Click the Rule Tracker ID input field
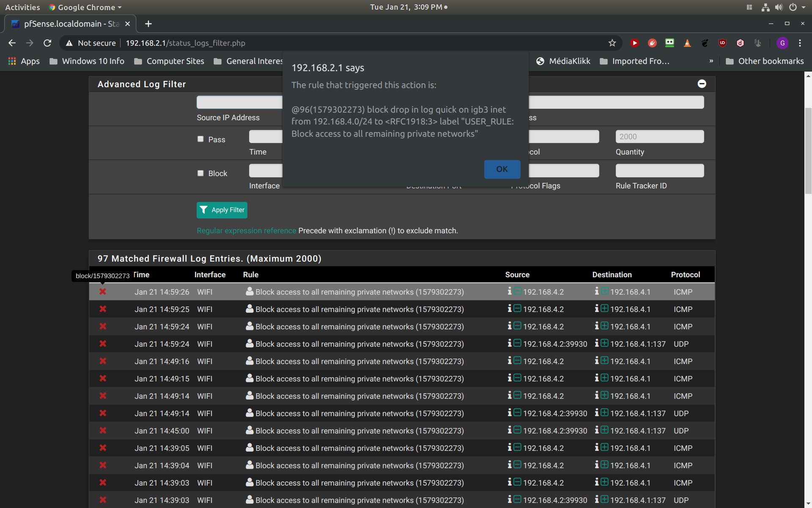Screen dimensions: 812x508 (660, 171)
